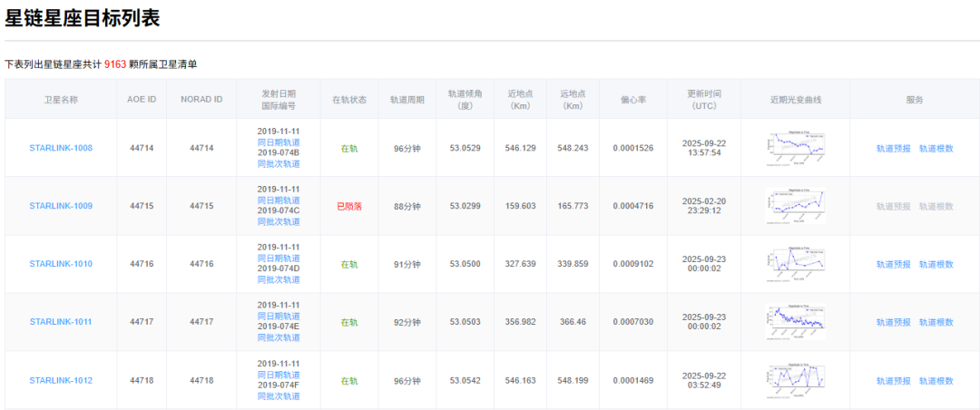Open 同日期轨道 link in STARLINK-1011 row
The width and height of the screenshot is (980, 410).
(279, 317)
